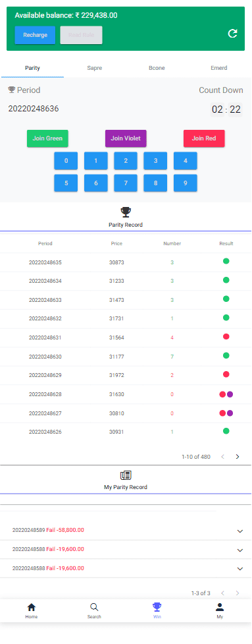
Task: Click violet result dot for period 20220248628
Action: [x=230, y=394]
